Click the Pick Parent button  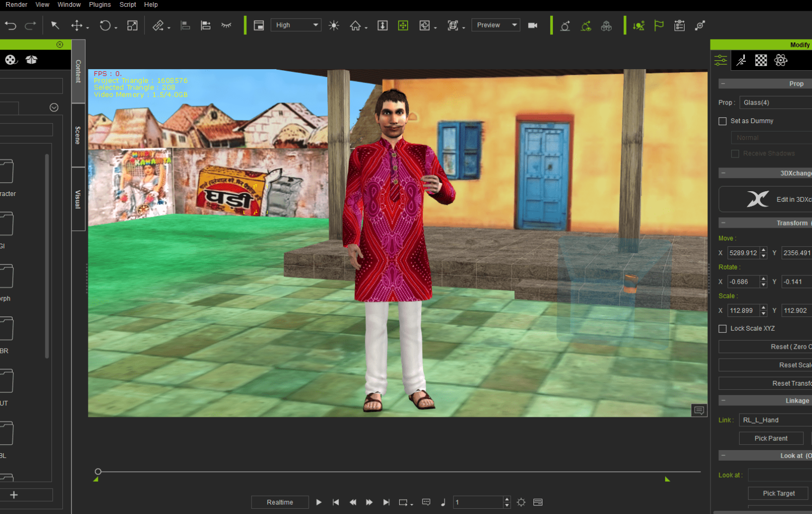click(x=771, y=438)
